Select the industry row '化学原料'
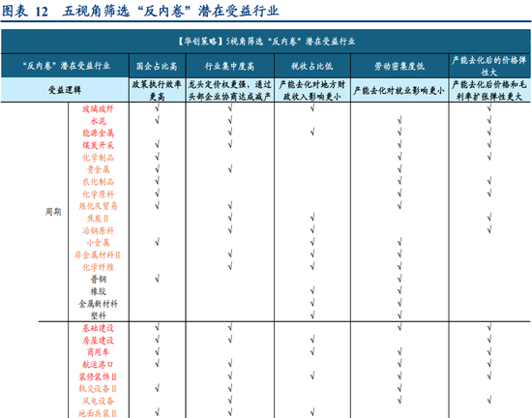The width and height of the screenshot is (532, 418). 98,194
